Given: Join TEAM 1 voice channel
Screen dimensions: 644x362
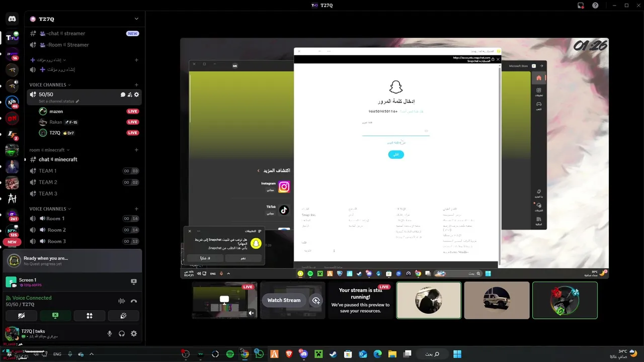Looking at the screenshot, I should pos(85,171).
